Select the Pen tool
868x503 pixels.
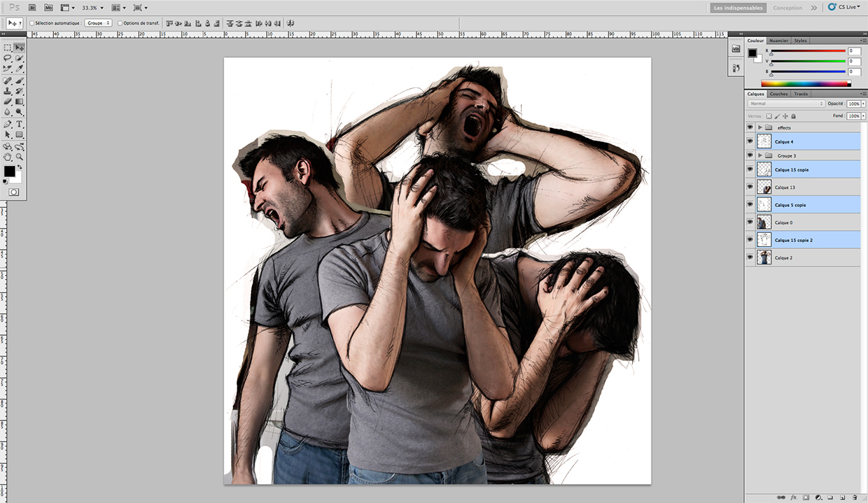coord(8,122)
